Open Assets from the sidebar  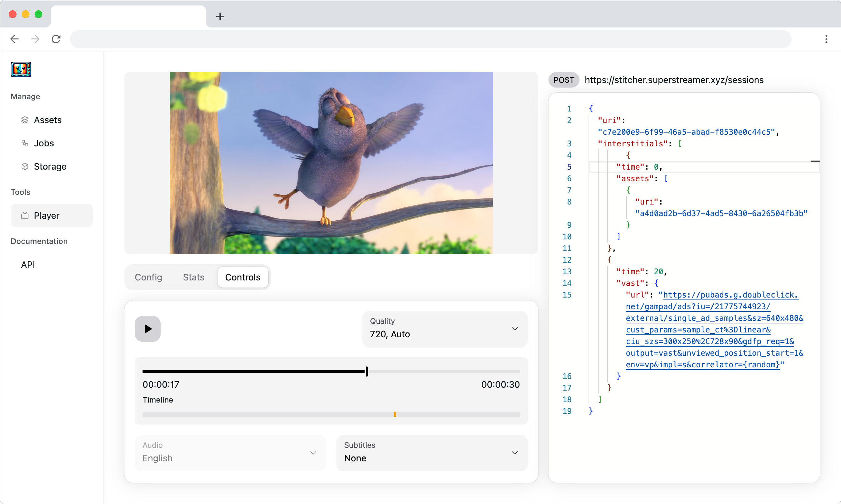[x=48, y=120]
